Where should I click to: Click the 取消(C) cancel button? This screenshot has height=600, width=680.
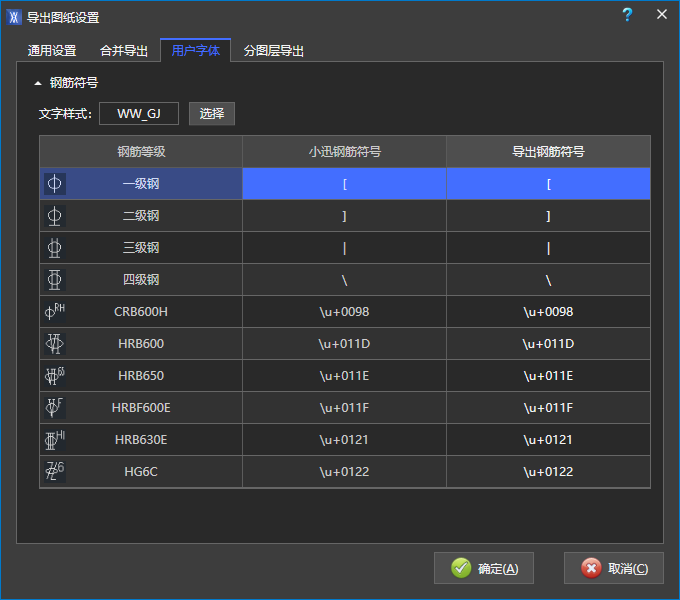(x=614, y=568)
